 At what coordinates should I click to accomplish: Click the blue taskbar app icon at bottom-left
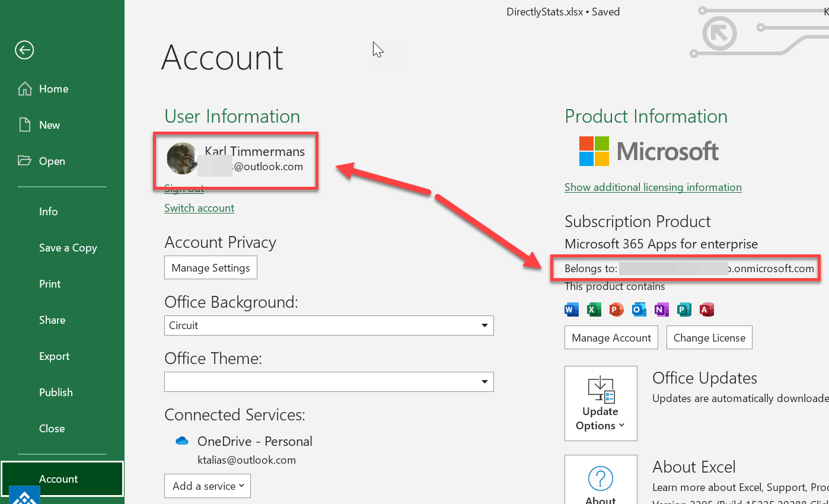[25, 496]
